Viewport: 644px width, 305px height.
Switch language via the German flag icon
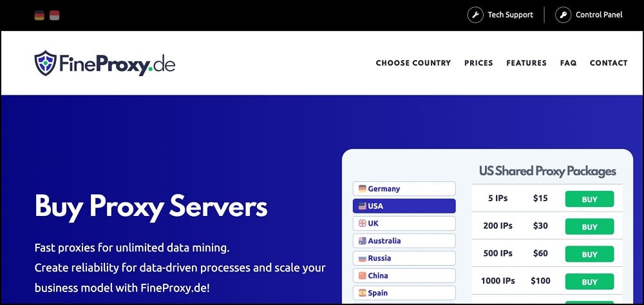coord(39,15)
